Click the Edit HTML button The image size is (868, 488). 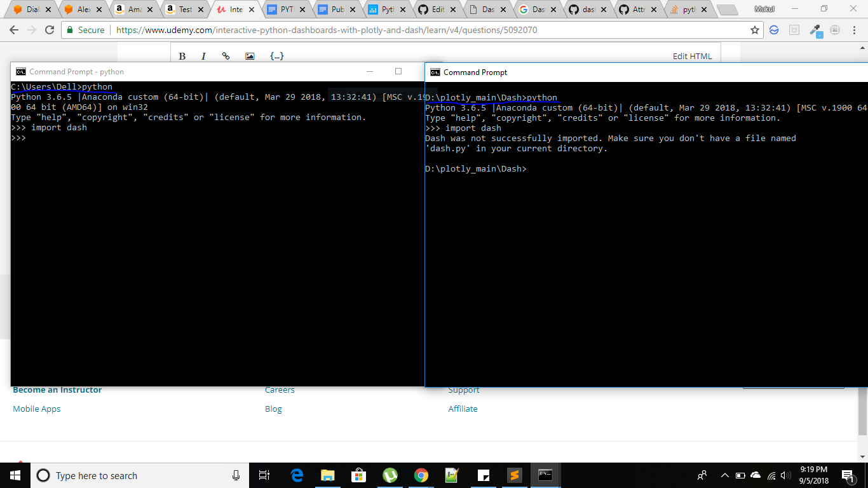click(692, 56)
